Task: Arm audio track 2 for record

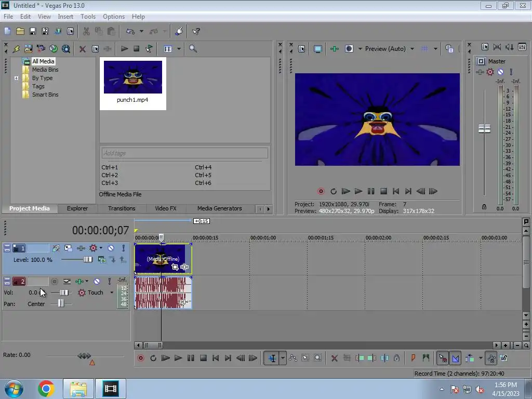Action: 54,281
